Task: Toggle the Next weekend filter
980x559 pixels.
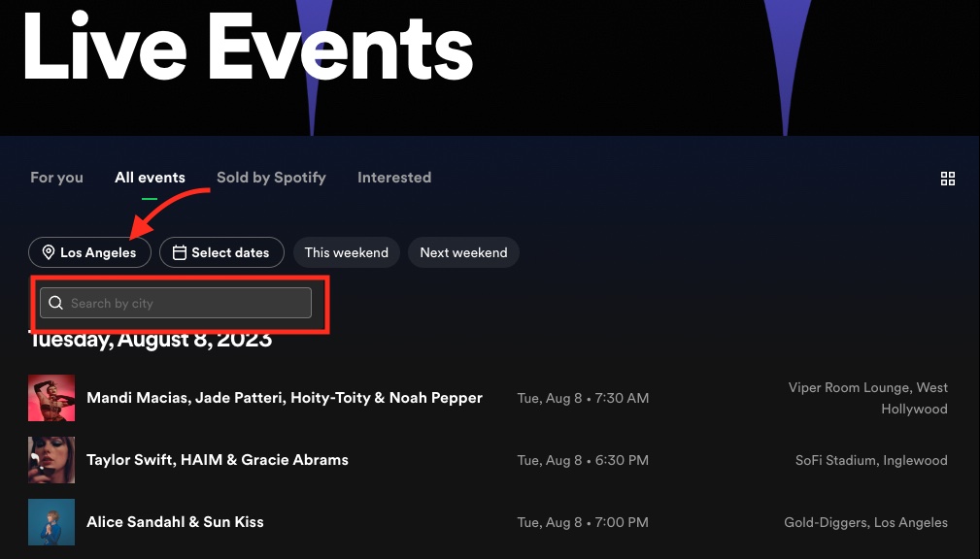Action: pos(463,252)
